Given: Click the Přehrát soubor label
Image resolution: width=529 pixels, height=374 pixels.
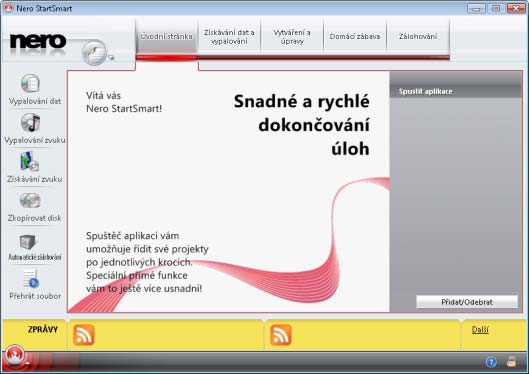Looking at the screenshot, I should pos(35,296).
